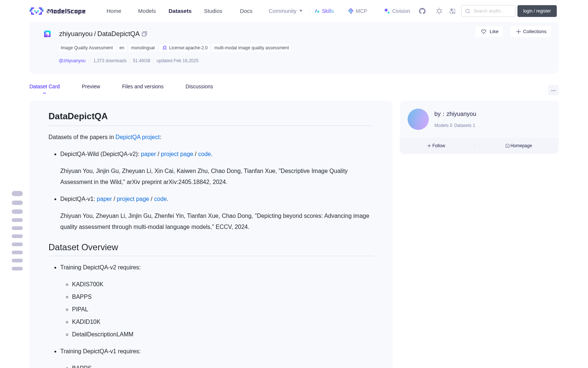Click the 'DetailDescriptionLAMM' list item

[103, 334]
